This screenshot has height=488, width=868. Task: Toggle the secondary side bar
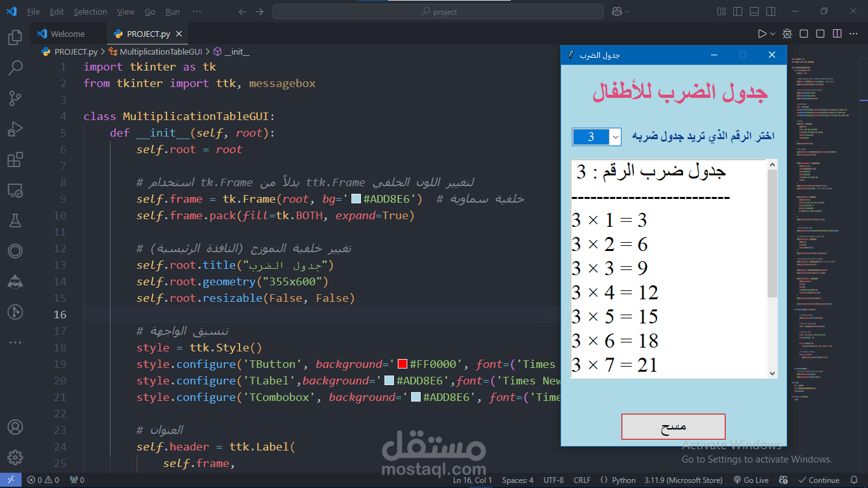771,11
